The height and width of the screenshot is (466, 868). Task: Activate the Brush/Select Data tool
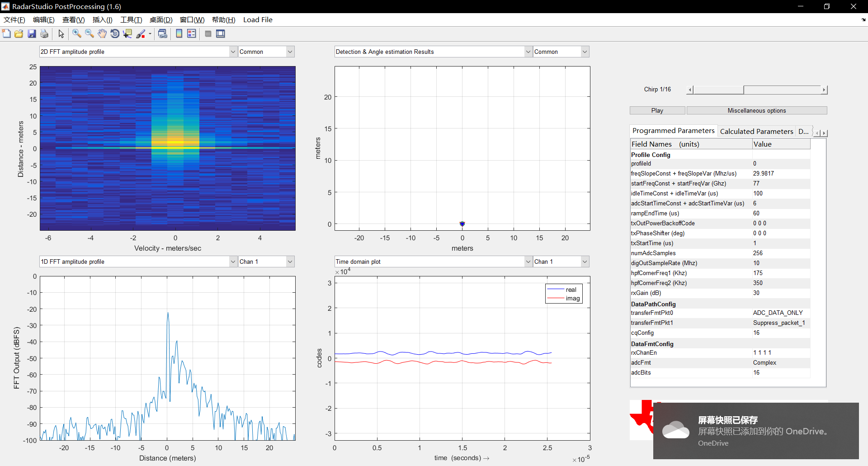point(142,33)
